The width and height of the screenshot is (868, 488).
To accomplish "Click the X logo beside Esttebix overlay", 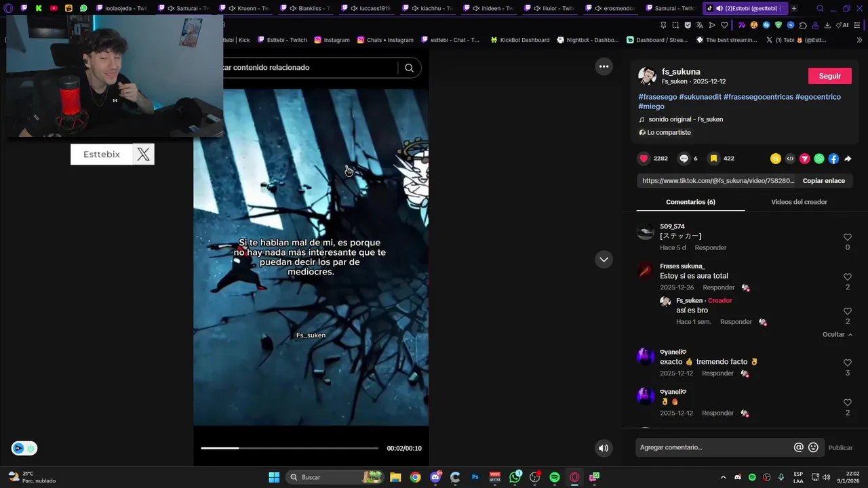I will (143, 155).
